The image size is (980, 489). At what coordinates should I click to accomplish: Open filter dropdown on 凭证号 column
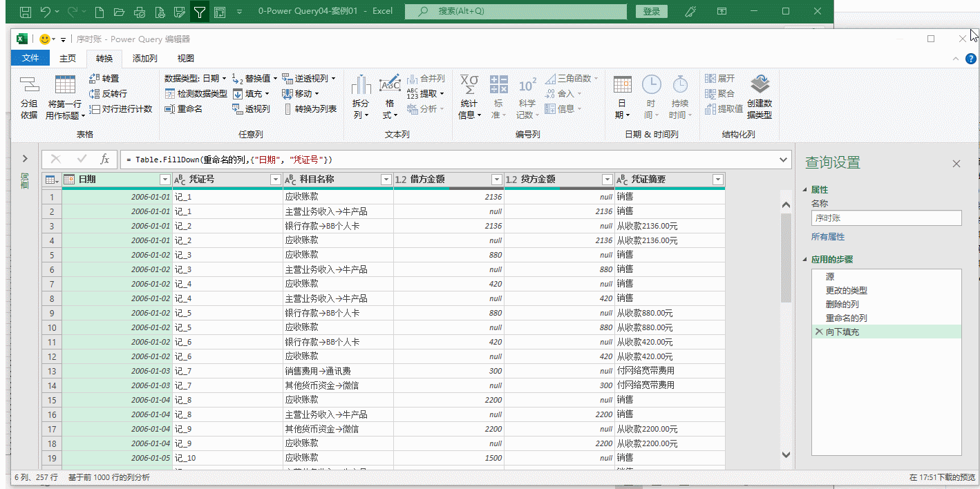tap(276, 180)
